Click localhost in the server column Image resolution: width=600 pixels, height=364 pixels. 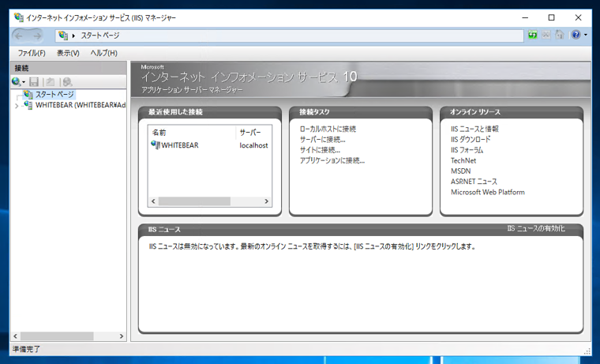(x=253, y=145)
